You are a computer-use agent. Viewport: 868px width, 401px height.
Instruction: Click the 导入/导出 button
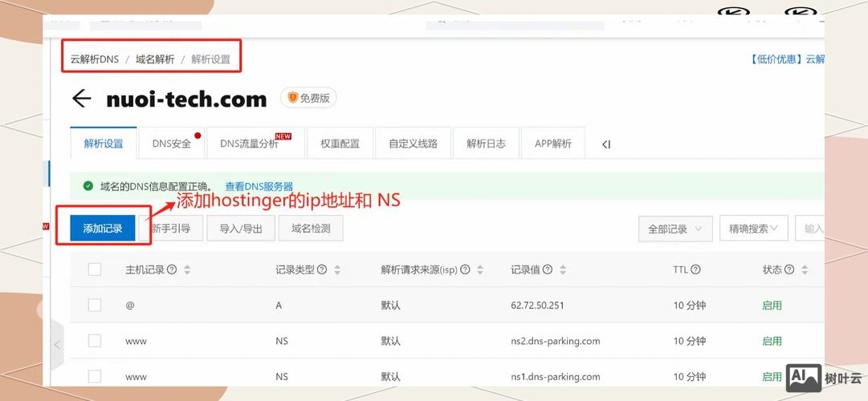[241, 229]
